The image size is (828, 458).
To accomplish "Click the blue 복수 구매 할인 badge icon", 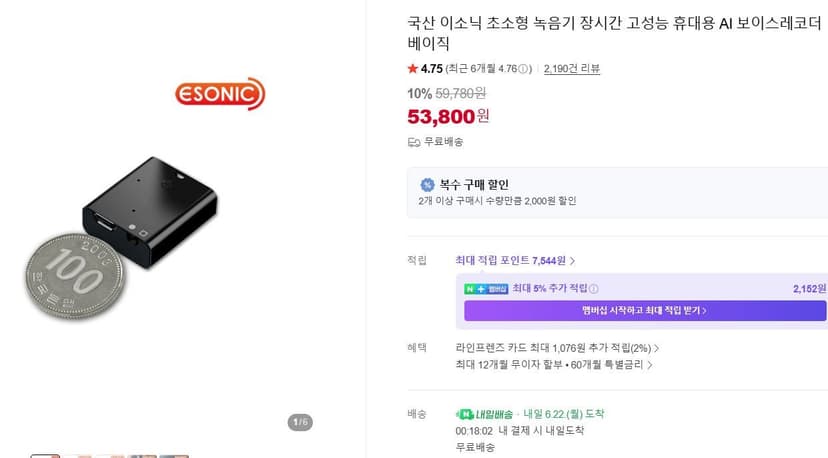I will tap(427, 185).
